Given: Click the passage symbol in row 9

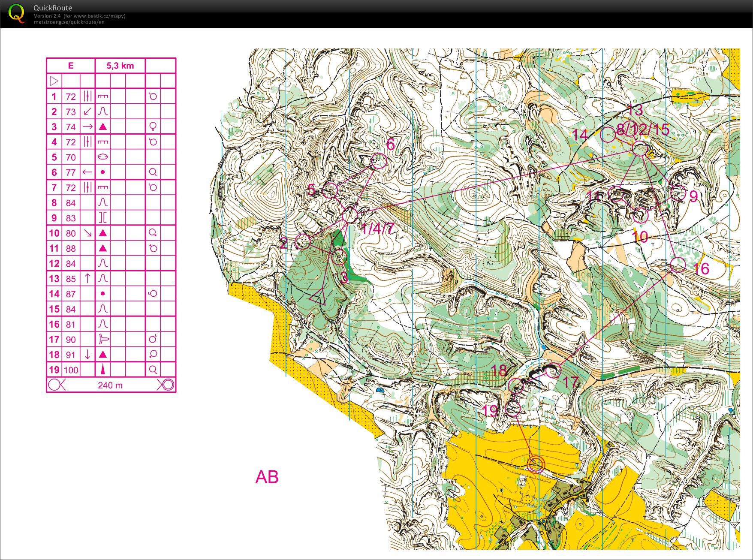Looking at the screenshot, I should click(x=102, y=218).
